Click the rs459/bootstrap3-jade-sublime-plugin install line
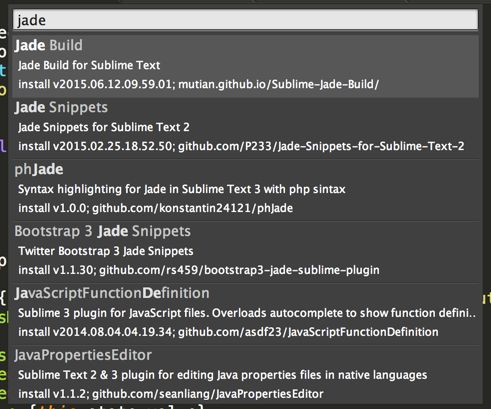The image size is (491, 409). 199,270
